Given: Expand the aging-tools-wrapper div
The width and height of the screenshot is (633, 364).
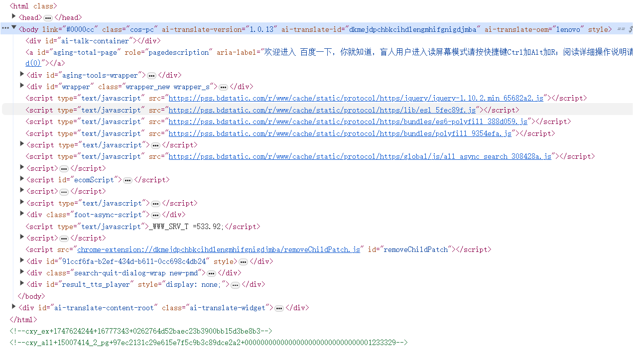Looking at the screenshot, I should 22,75.
